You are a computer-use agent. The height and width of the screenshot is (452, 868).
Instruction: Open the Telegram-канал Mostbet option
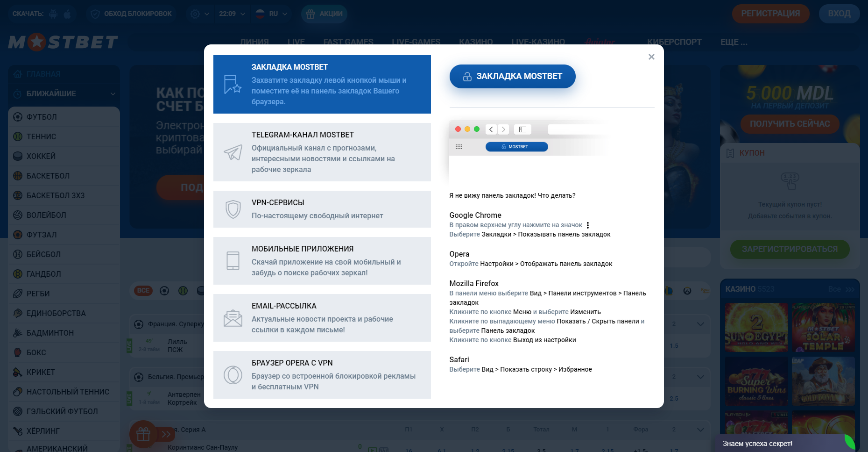click(x=322, y=152)
